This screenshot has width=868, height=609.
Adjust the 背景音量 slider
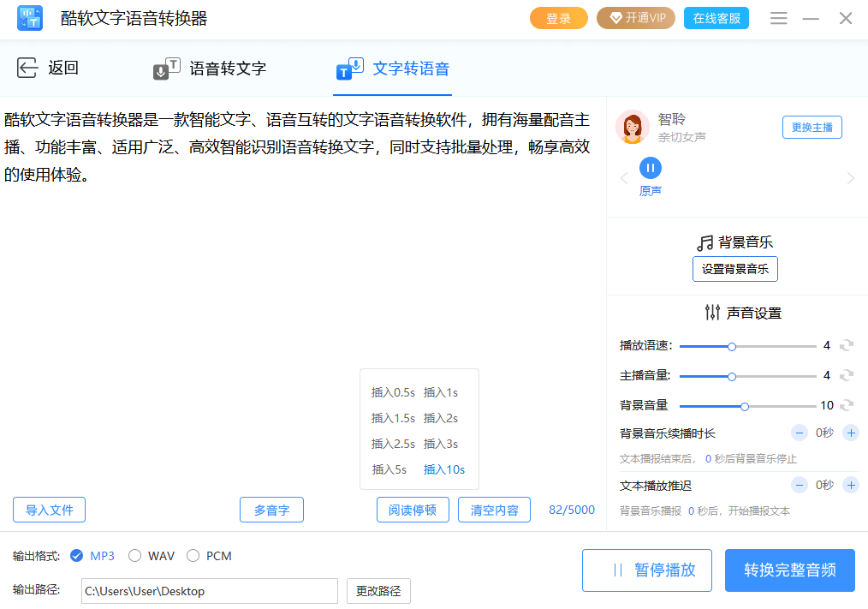(x=748, y=407)
